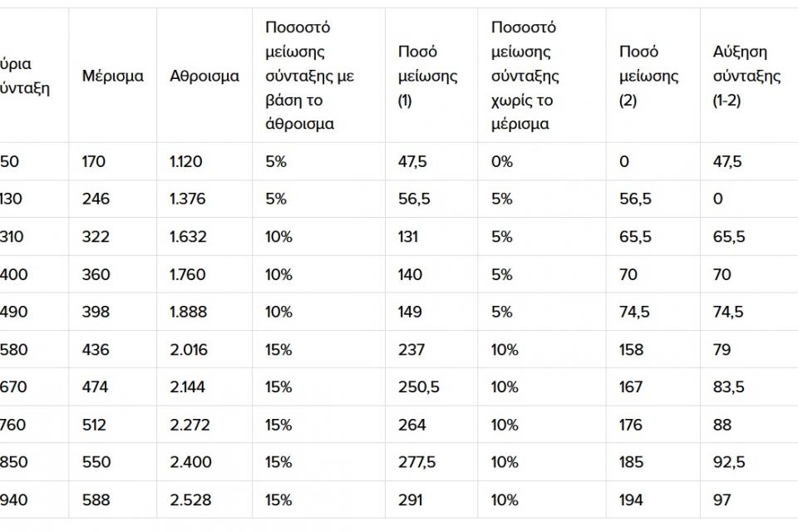Click the Ποσό μείωσης (1) header

427,76
